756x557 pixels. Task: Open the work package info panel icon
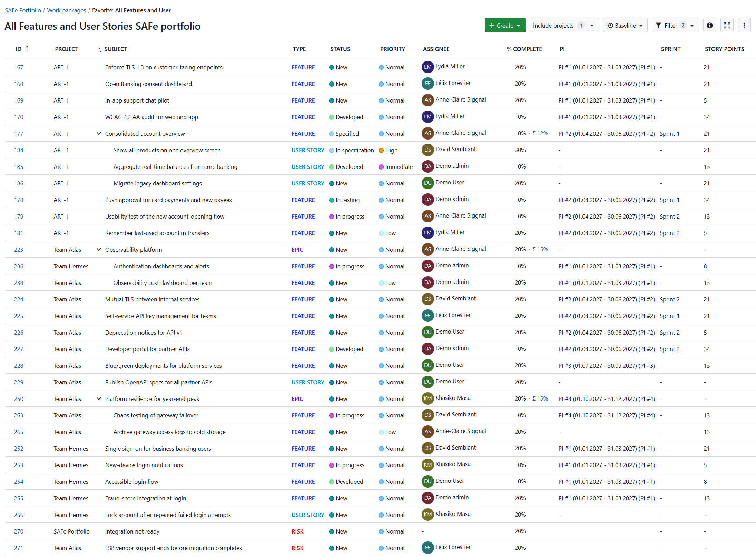click(709, 25)
